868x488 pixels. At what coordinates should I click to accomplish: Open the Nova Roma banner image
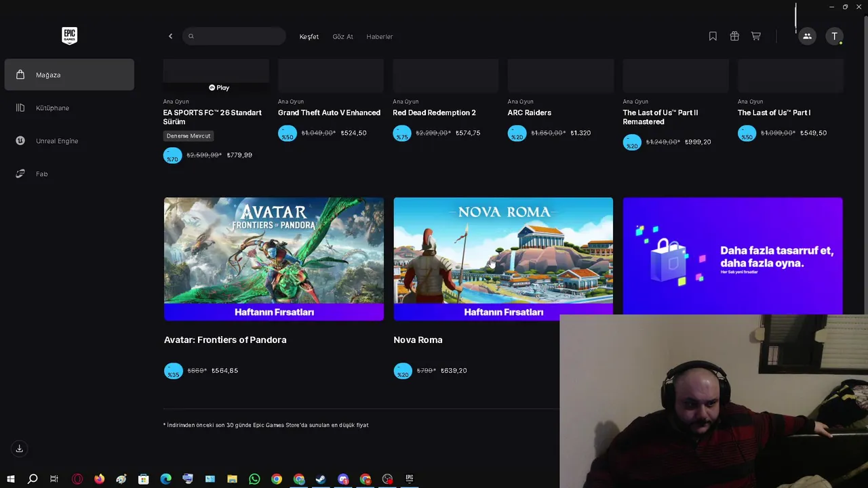click(503, 258)
